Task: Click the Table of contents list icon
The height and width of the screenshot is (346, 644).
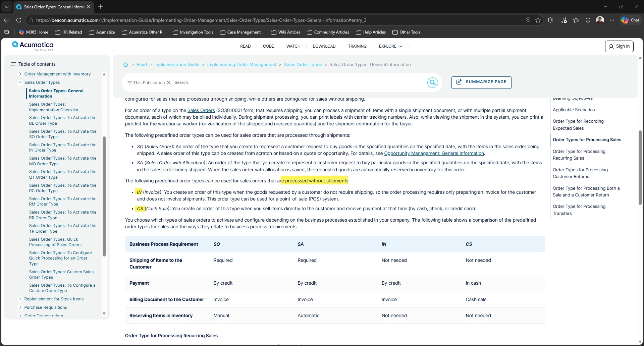Action: (x=13, y=64)
